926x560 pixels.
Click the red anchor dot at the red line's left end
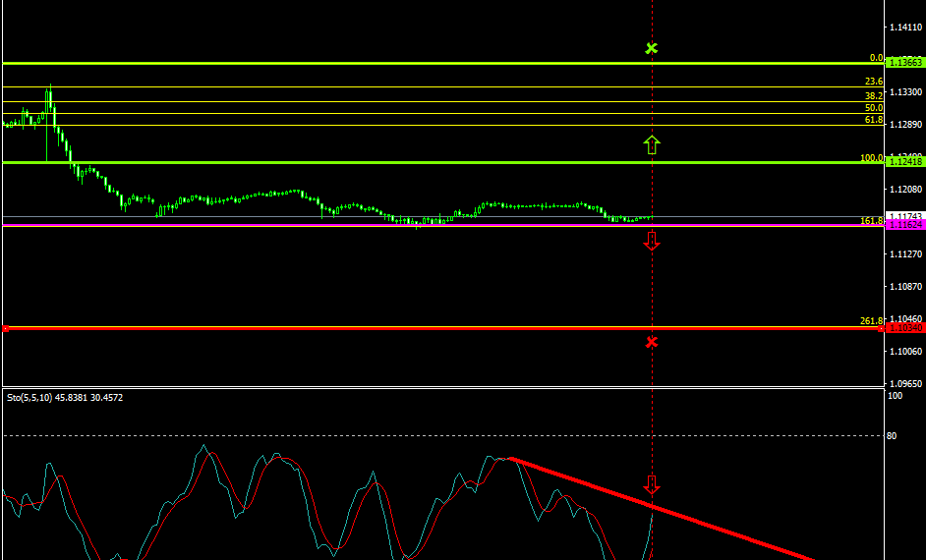click(x=5, y=328)
